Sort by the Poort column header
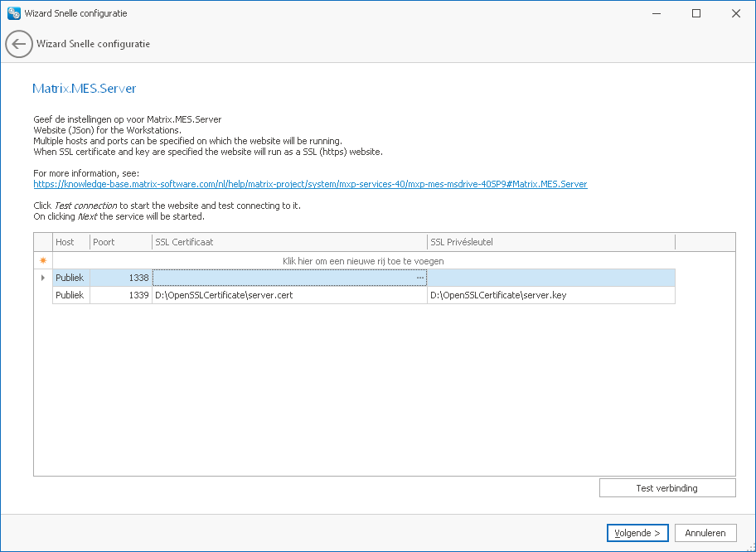Viewport: 756px width, 552px height. coord(121,242)
